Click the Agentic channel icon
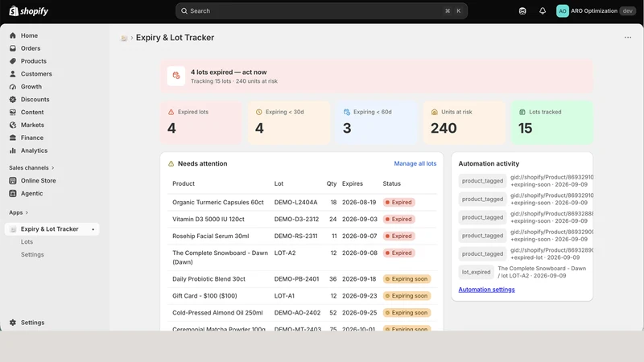Image resolution: width=644 pixels, height=362 pixels. 13,193
